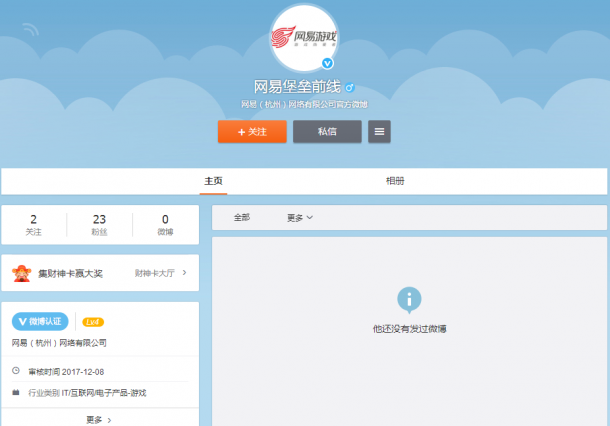
Task: Click the God of Wealth mascot icon
Action: click(22, 273)
